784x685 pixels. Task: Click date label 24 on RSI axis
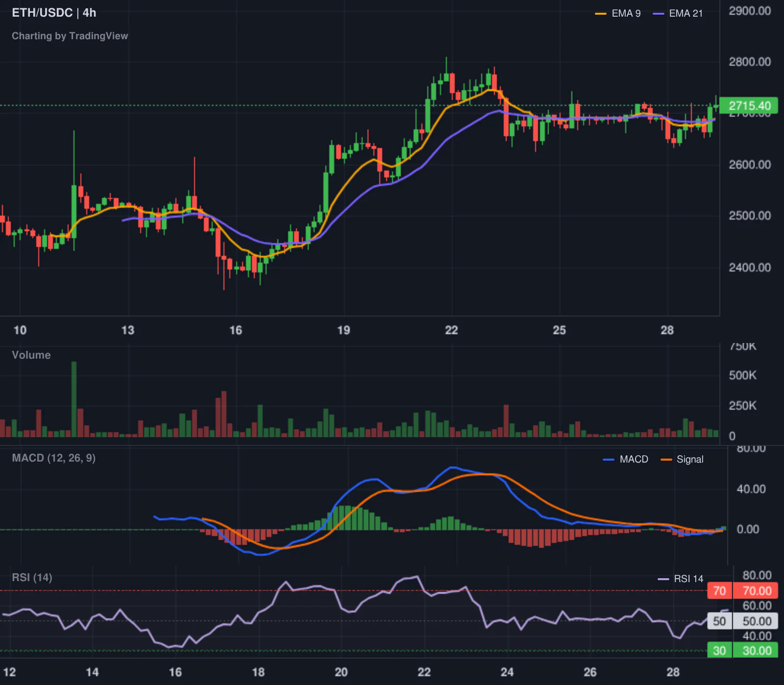pos(507,672)
